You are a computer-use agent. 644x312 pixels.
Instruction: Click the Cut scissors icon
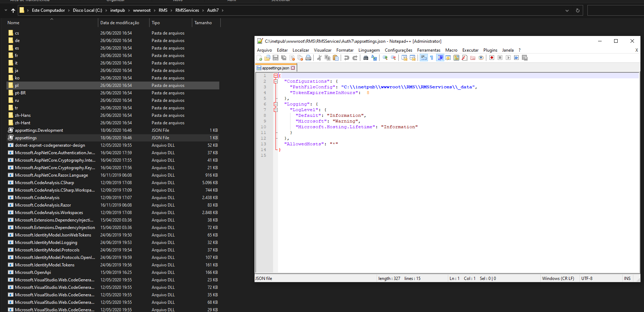tap(319, 58)
